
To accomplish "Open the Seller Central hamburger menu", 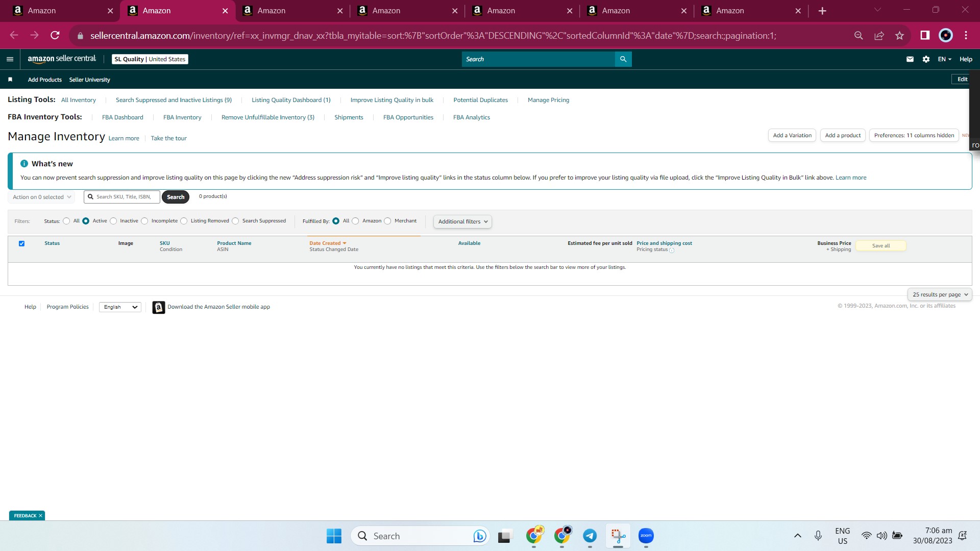I will coord(10,59).
